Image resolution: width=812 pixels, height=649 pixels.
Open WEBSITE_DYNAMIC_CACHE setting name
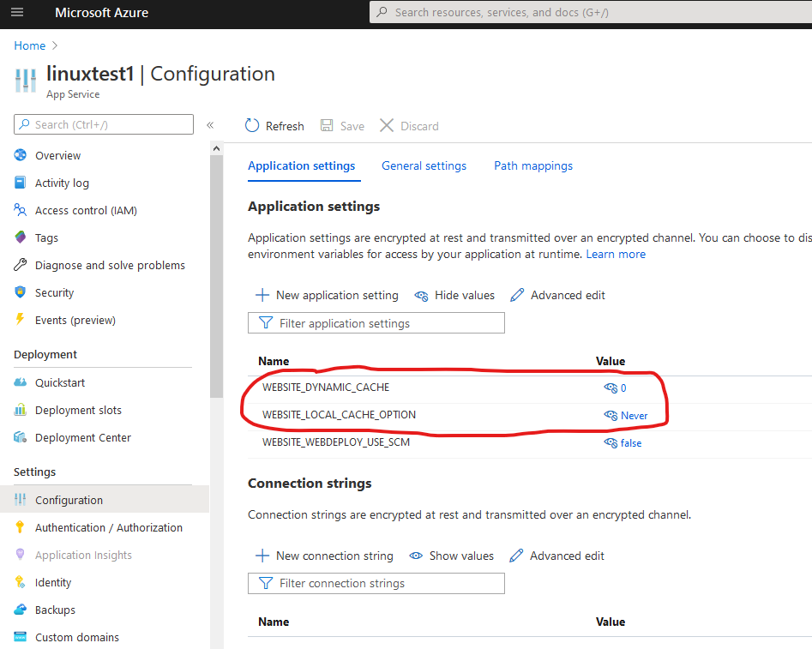coord(326,388)
